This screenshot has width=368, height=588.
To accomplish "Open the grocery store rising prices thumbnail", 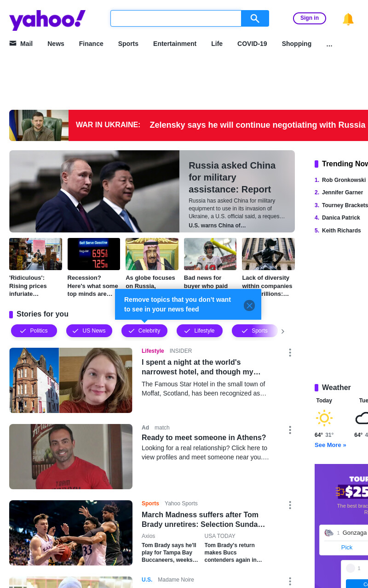I will (35, 254).
